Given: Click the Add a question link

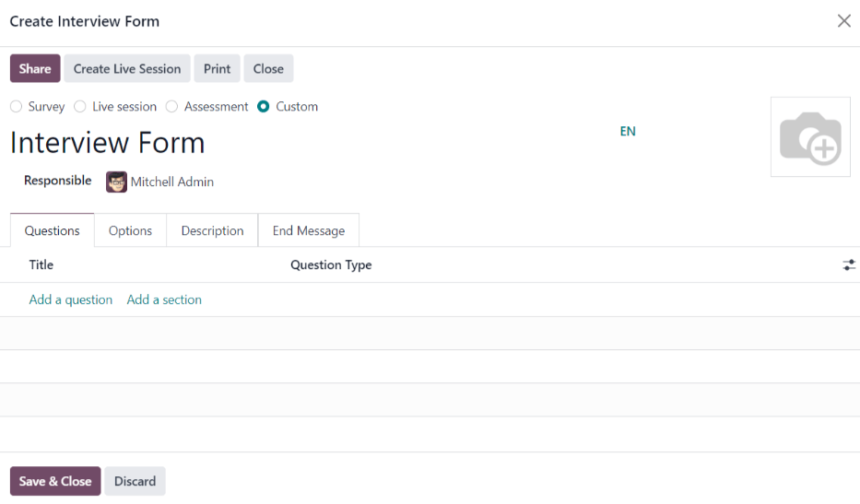Looking at the screenshot, I should 71,300.
